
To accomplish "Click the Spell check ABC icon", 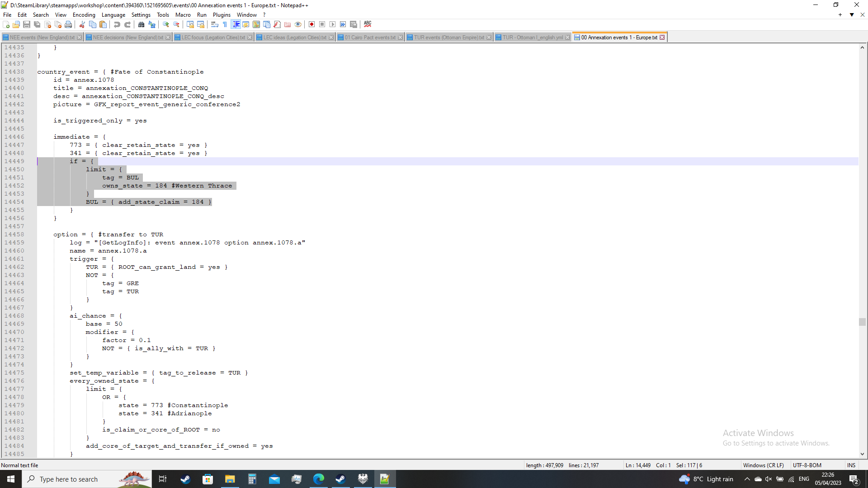I will pyautogui.click(x=368, y=24).
